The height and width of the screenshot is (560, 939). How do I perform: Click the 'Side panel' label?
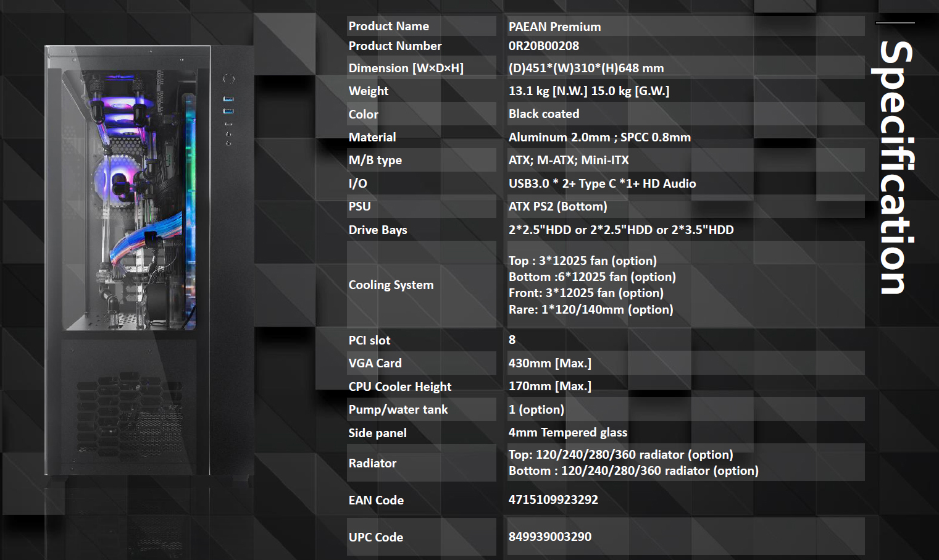coord(377,433)
